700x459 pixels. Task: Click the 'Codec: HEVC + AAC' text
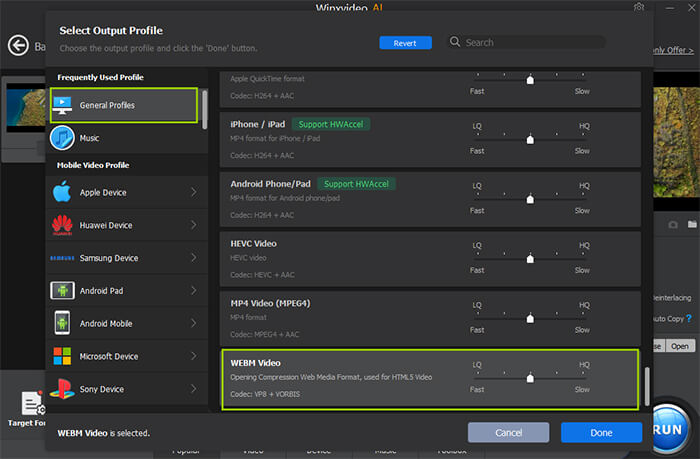(262, 275)
